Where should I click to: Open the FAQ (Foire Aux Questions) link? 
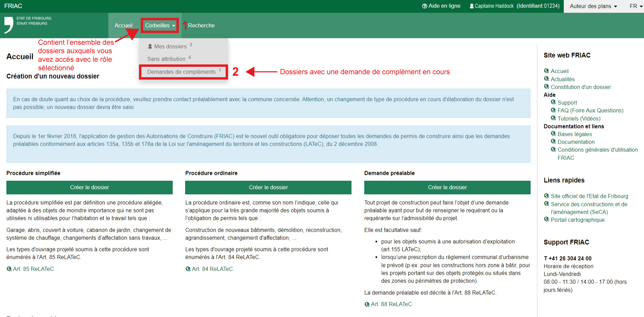590,110
